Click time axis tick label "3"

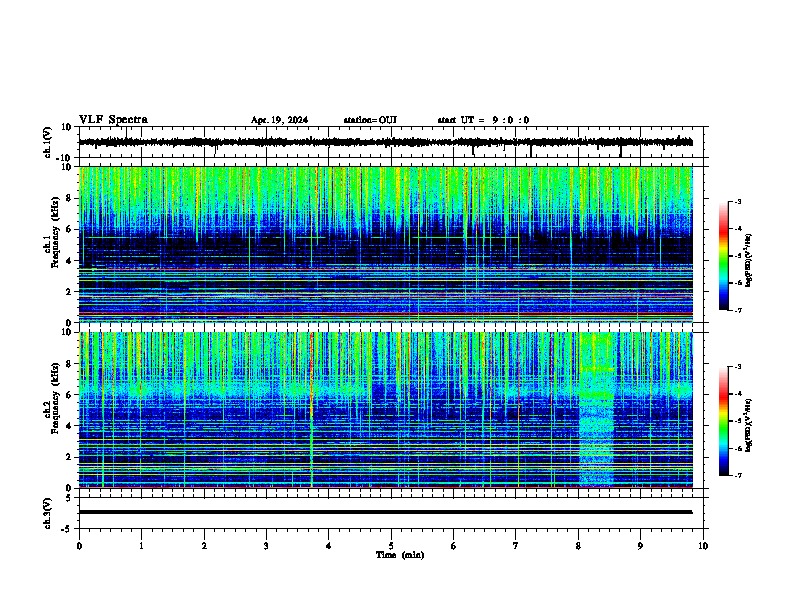266,546
